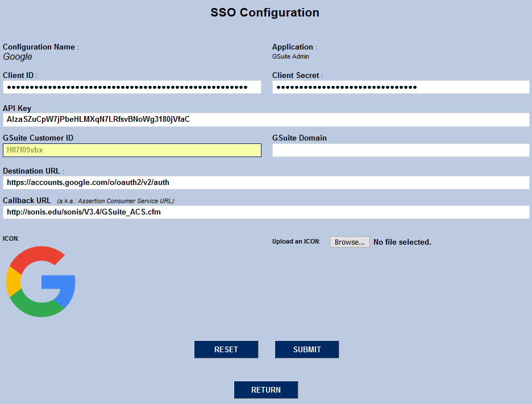
Task: Click the "No file selected." text
Action: (x=402, y=242)
